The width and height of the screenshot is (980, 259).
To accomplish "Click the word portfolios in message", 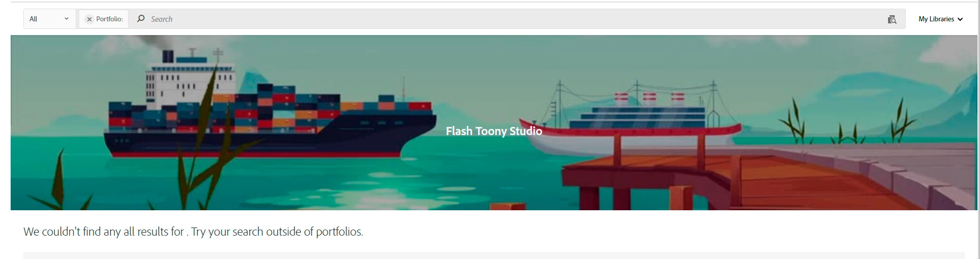I will 339,232.
